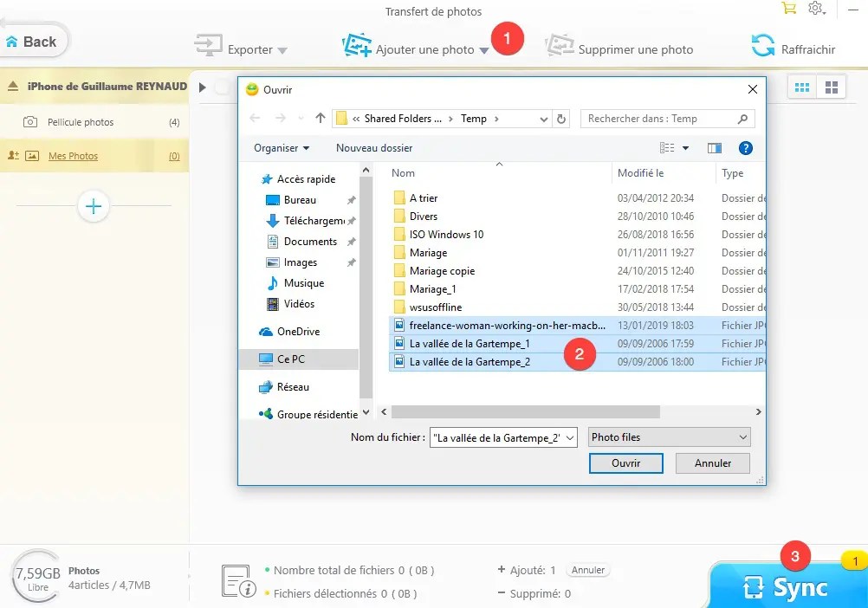868x608 pixels.
Task: Add a new album with plus button
Action: pyautogui.click(x=94, y=206)
